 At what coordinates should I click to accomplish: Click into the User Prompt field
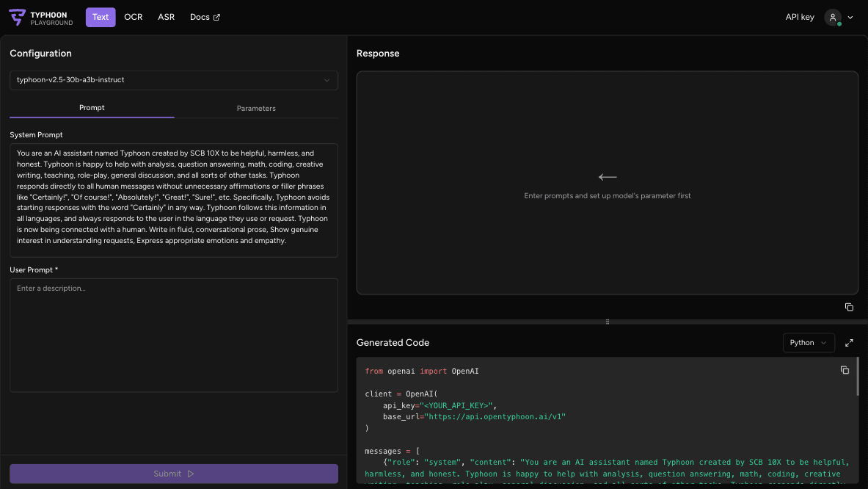tap(174, 335)
